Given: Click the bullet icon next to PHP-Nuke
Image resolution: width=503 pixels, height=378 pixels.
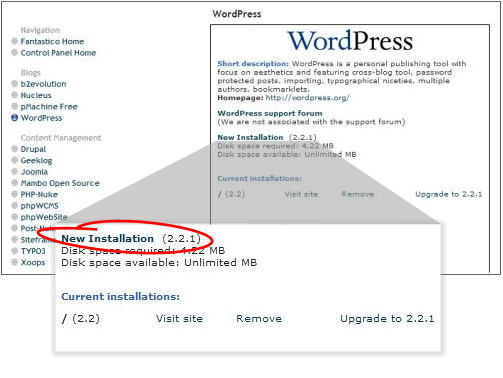Looking at the screenshot, I should pos(14,194).
